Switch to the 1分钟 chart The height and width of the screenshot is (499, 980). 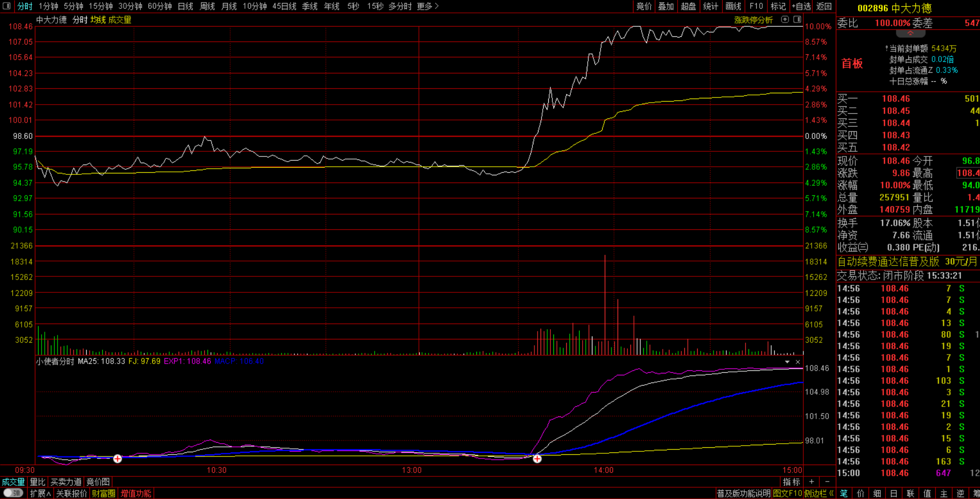pos(48,6)
